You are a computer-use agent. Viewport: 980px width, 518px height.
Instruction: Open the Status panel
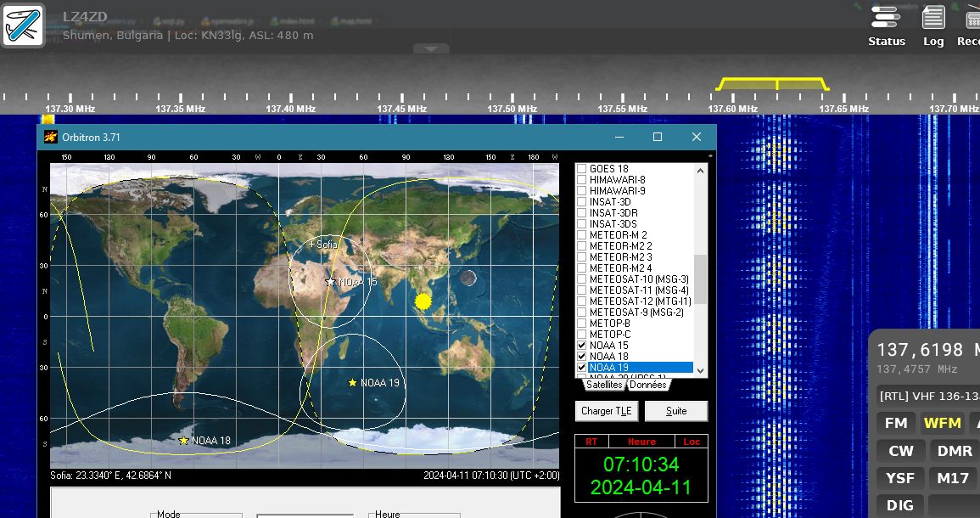pos(886,25)
